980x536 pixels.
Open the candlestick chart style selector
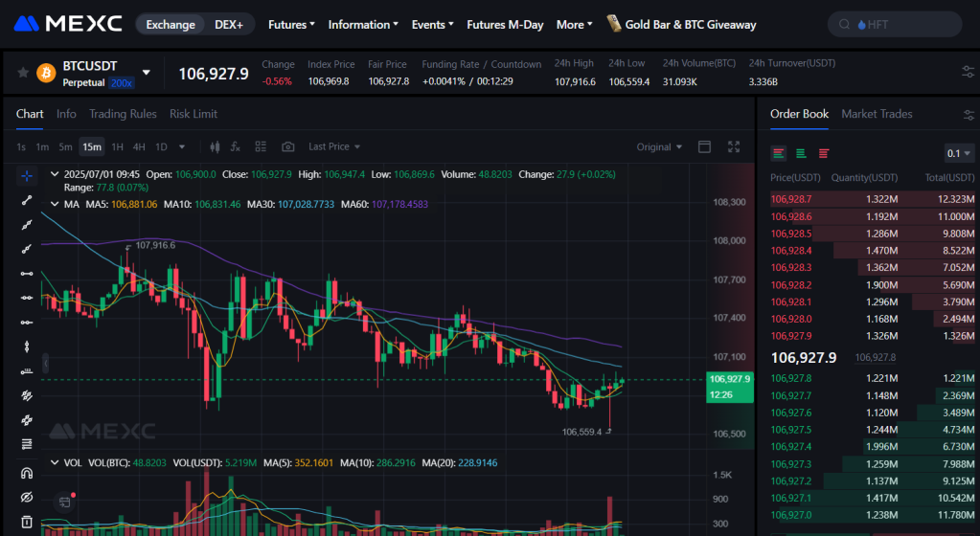tap(214, 146)
